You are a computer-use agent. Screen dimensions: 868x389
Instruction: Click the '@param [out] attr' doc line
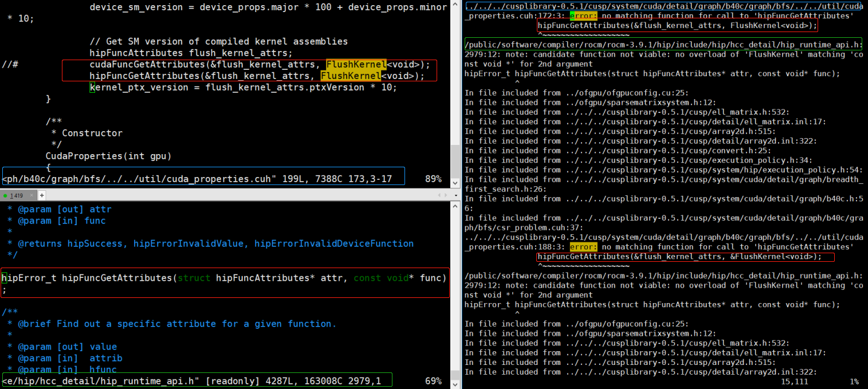click(59, 209)
